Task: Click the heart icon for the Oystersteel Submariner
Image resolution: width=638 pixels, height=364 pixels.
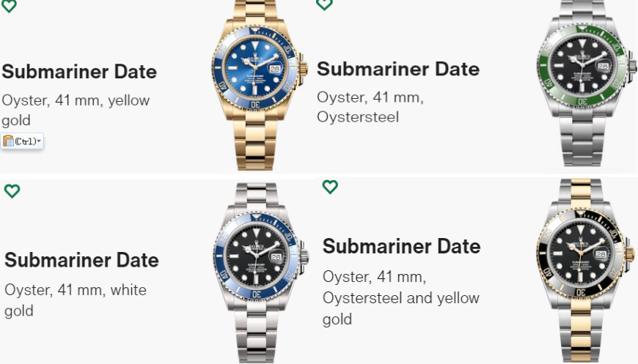Action: tap(324, 4)
